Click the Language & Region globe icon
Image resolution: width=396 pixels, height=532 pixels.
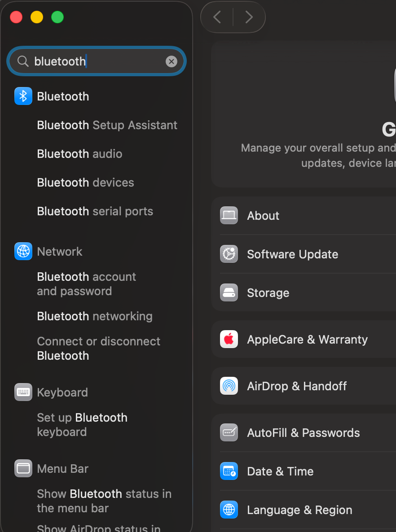click(229, 510)
